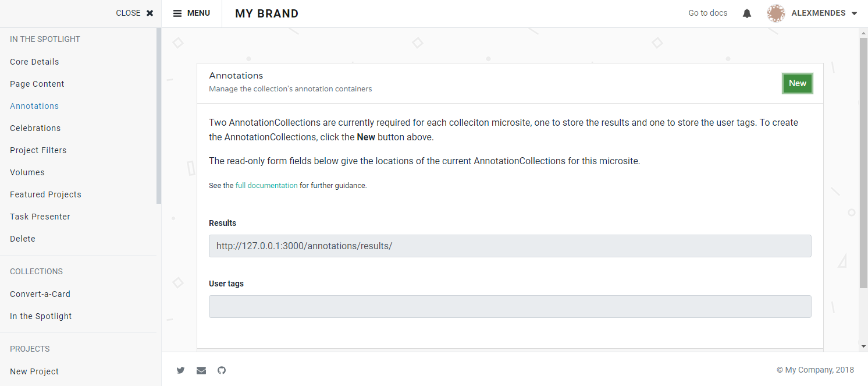Expand the ALEXMENDES account dropdown

point(855,13)
